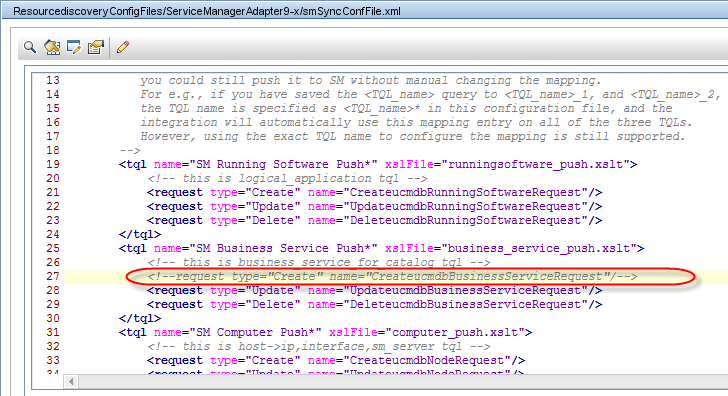Click the "SM Running Software Push*" tql name
The image size is (728, 396).
click(x=283, y=164)
